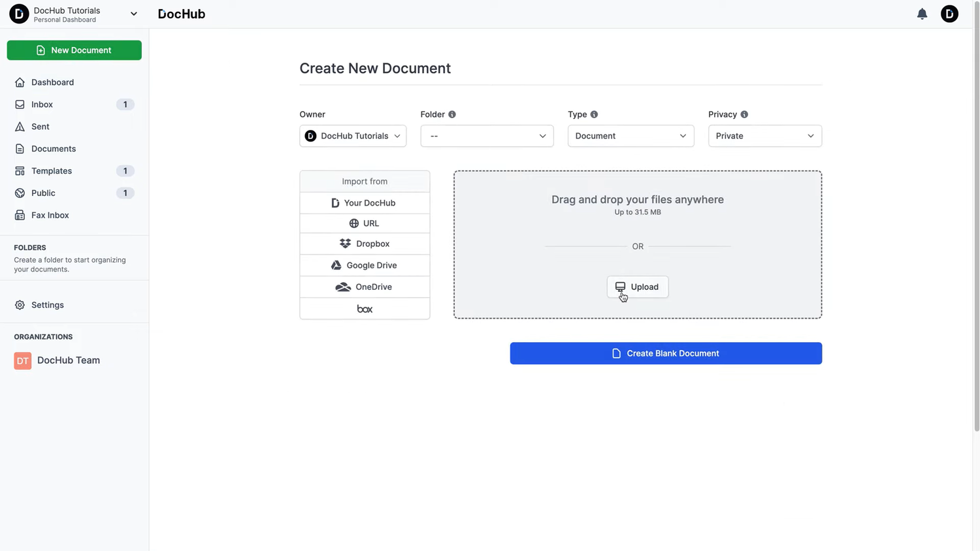Click the Type info icon
Viewport: 980px width, 551px height.
pos(594,114)
